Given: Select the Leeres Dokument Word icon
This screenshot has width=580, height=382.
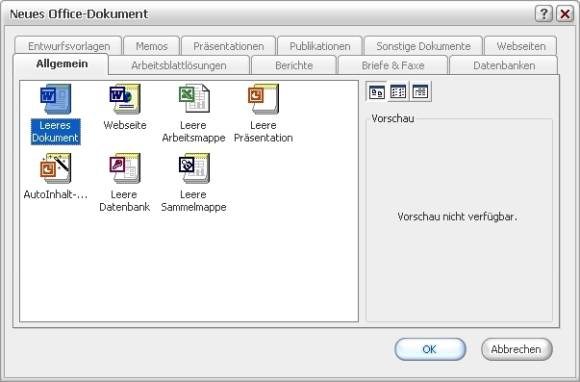Looking at the screenshot, I should click(55, 99).
